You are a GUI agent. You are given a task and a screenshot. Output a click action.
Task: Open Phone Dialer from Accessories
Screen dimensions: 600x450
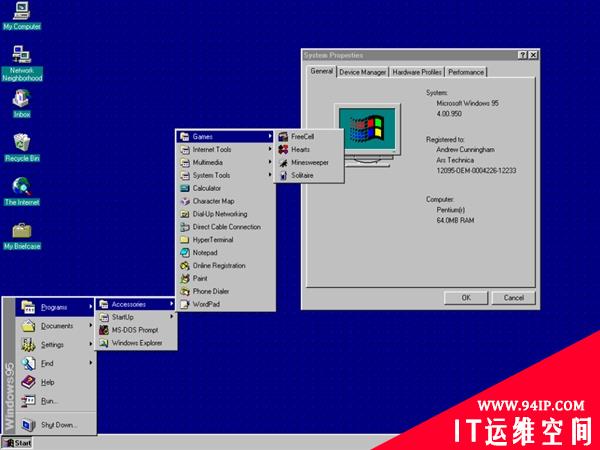coord(226,292)
